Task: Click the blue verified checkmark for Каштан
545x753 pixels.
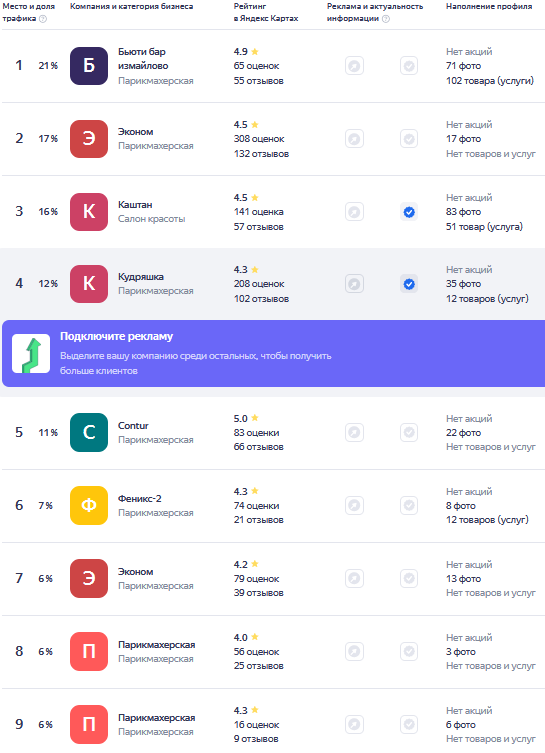Action: click(409, 212)
